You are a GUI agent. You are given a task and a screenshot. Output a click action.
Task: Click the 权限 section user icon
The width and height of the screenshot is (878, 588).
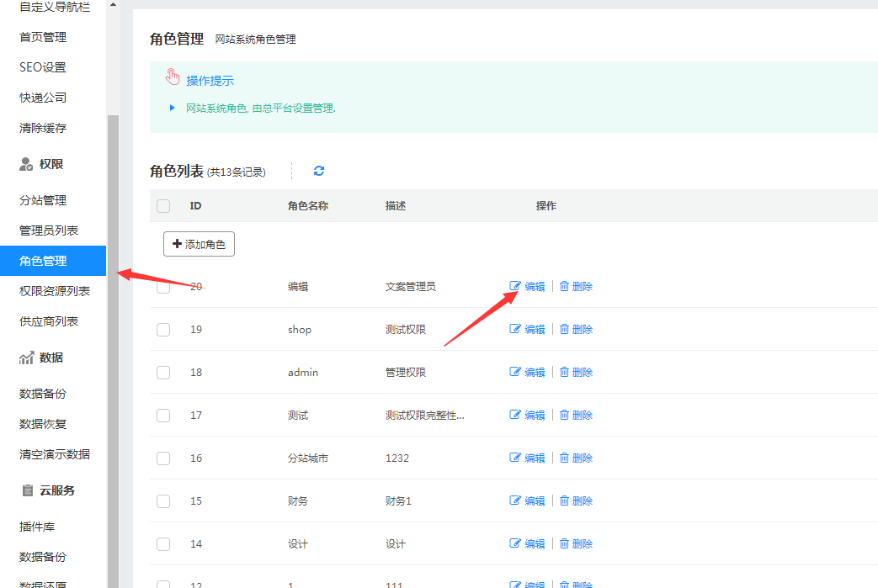click(26, 165)
